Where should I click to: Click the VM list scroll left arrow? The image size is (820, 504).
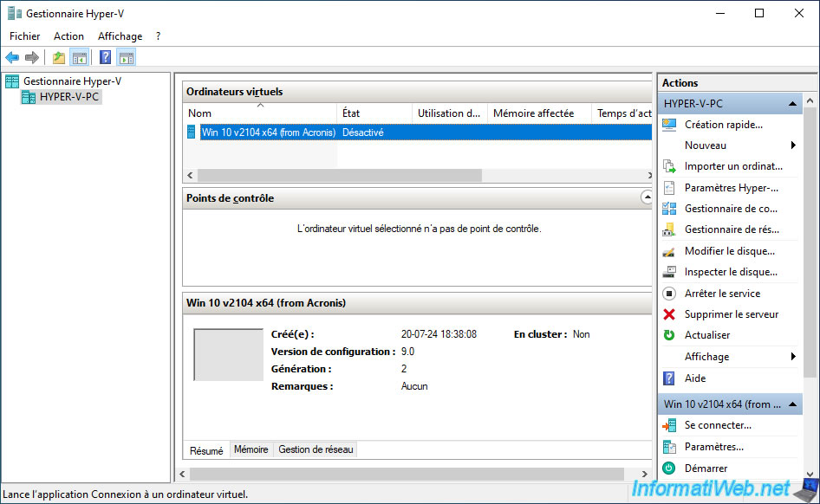point(191,176)
